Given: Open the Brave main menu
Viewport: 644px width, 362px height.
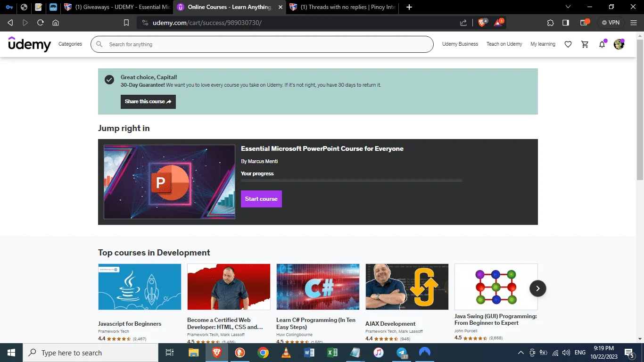Looking at the screenshot, I should [635, 23].
